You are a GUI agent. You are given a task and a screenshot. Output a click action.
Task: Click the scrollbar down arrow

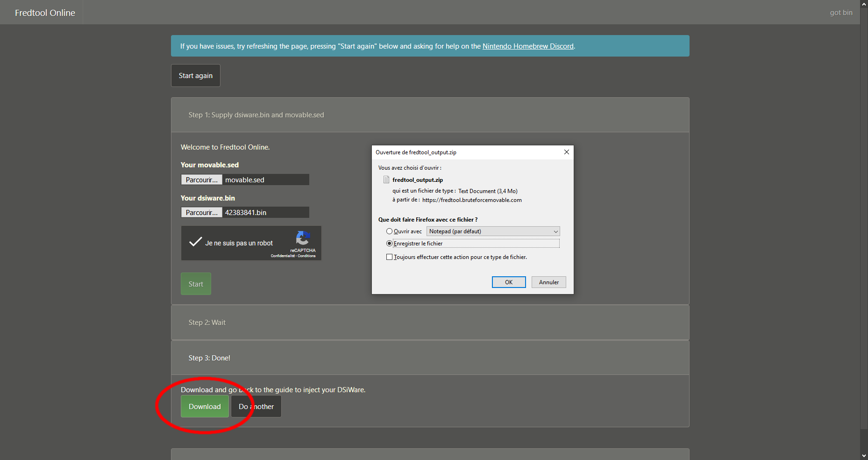864,456
